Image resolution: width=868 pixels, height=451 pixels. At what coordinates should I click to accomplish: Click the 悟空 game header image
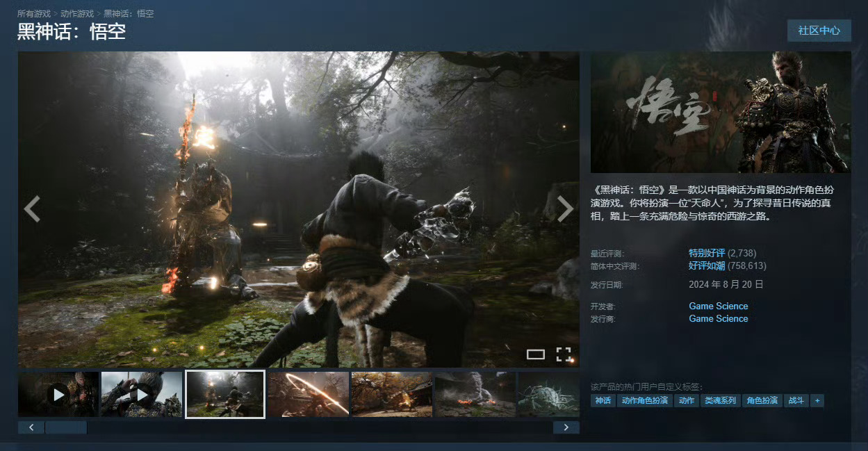tap(721, 112)
